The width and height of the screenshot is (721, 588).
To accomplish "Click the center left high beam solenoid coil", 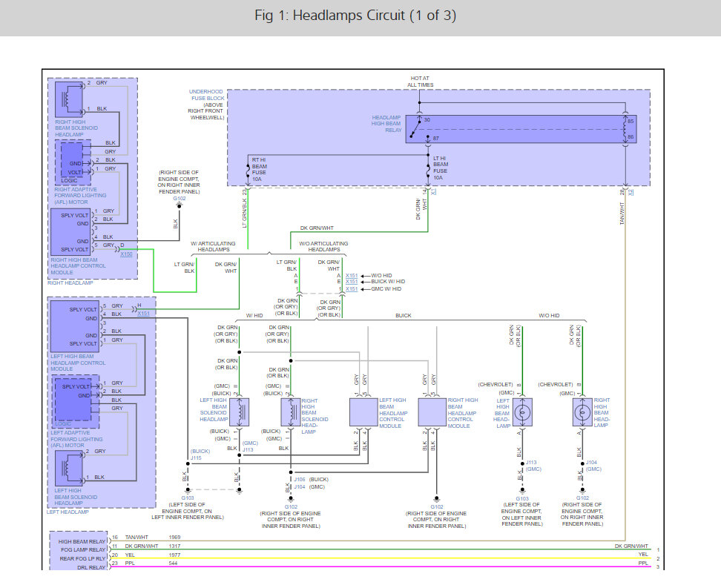I will point(239,412).
